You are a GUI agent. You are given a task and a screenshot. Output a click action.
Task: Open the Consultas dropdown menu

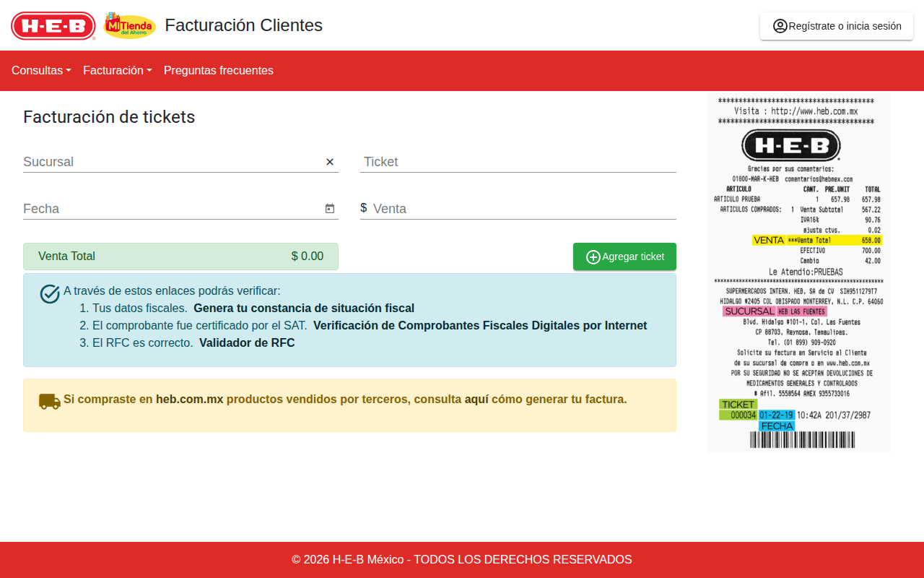pos(41,71)
